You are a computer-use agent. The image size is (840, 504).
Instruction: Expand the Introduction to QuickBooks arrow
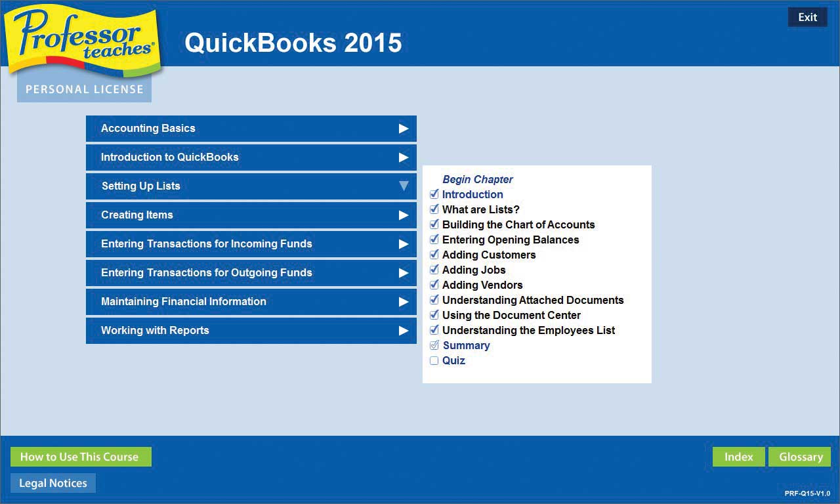pyautogui.click(x=404, y=157)
